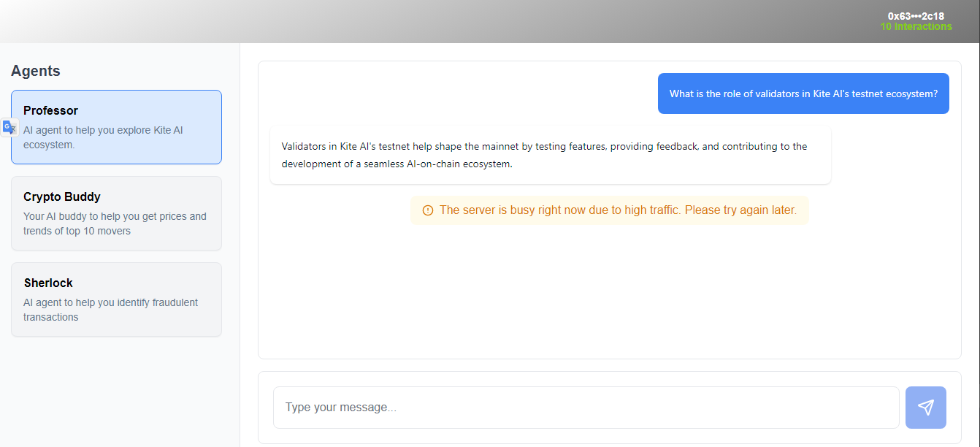
Task: Click the warning icon in the server busy notice
Action: (x=428, y=210)
